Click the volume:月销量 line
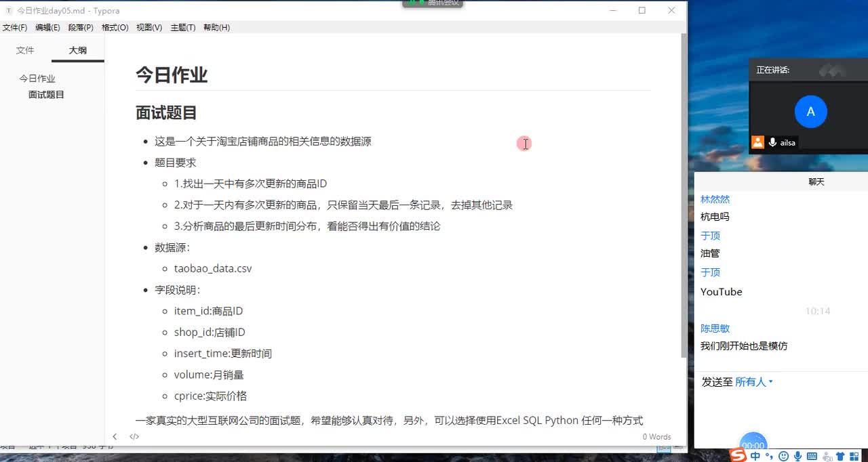 point(209,375)
